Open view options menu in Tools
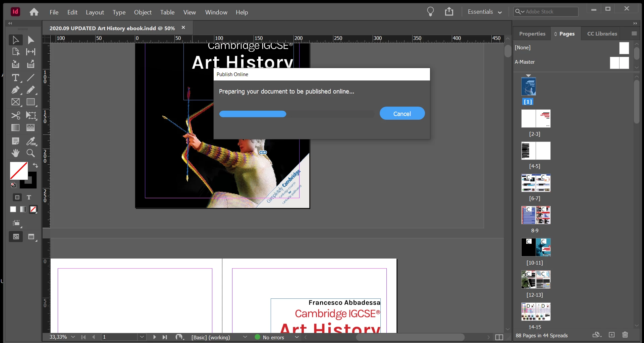The image size is (644, 343). (16, 223)
